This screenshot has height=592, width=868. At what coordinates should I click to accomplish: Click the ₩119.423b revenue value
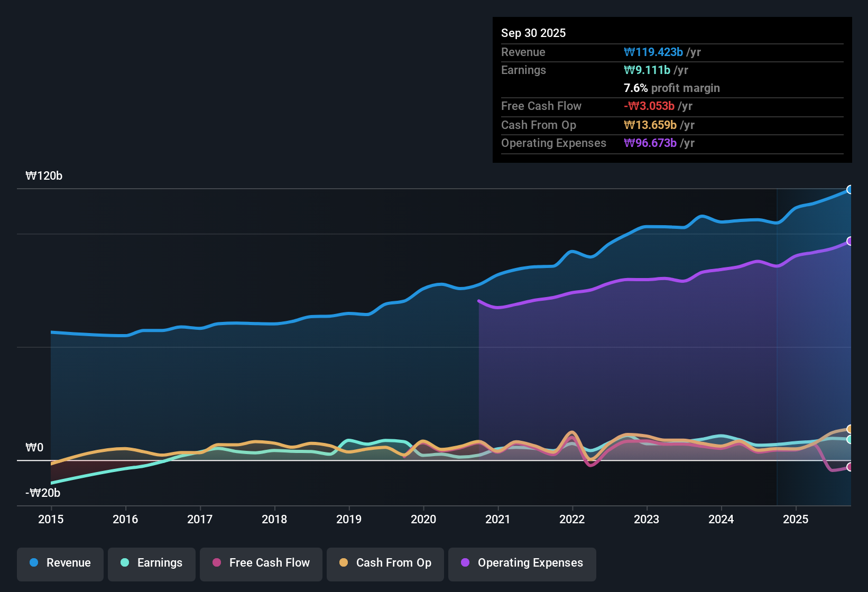pos(654,52)
